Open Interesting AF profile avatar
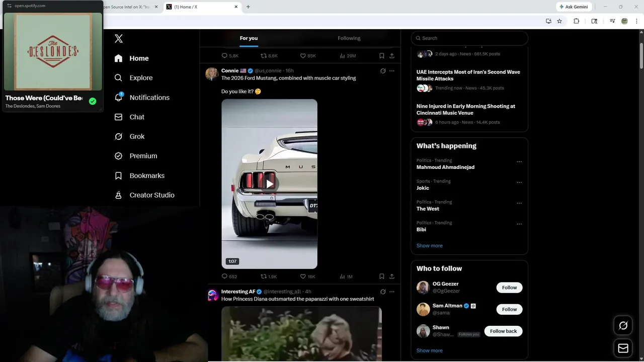The width and height of the screenshot is (644, 362). [x=213, y=295]
